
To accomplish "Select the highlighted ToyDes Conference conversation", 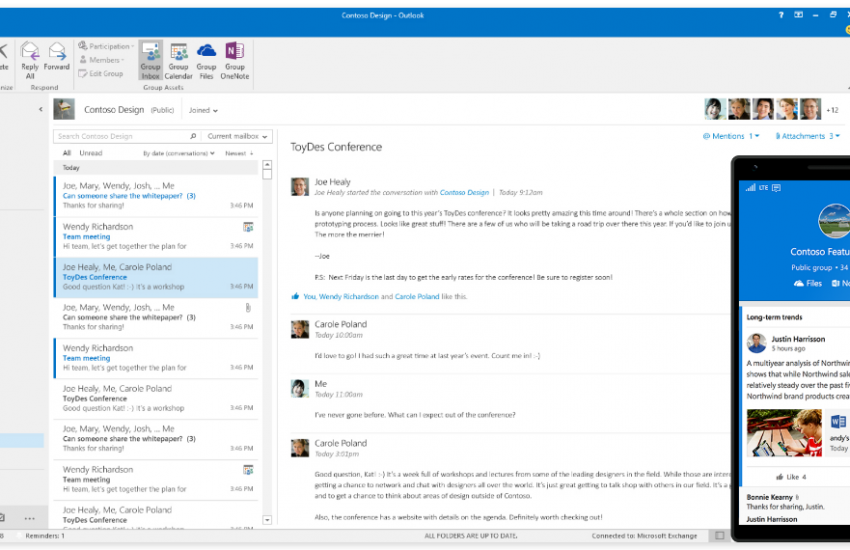I will point(156,277).
